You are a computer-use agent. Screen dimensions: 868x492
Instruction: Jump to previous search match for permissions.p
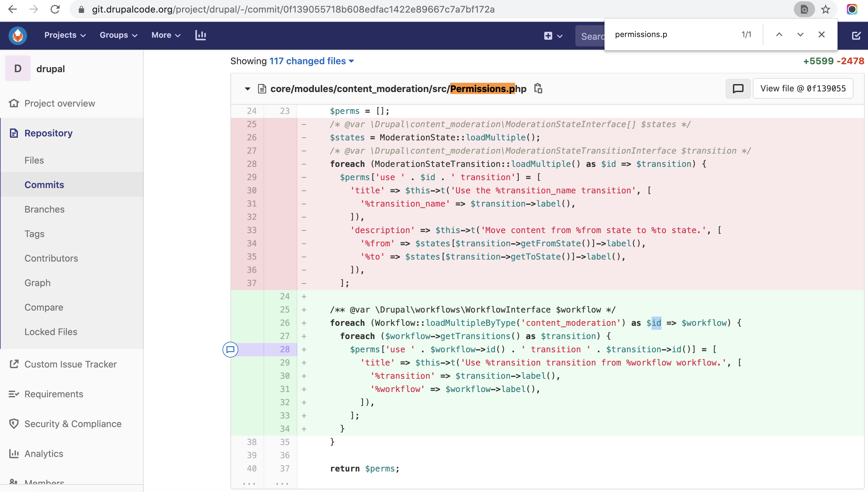[779, 34]
